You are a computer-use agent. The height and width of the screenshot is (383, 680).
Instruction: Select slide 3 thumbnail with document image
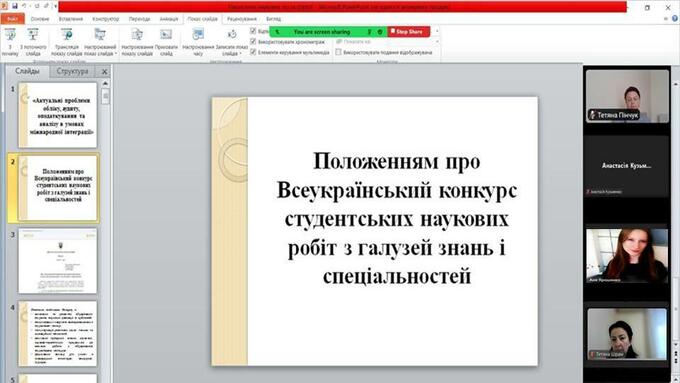[58, 261]
